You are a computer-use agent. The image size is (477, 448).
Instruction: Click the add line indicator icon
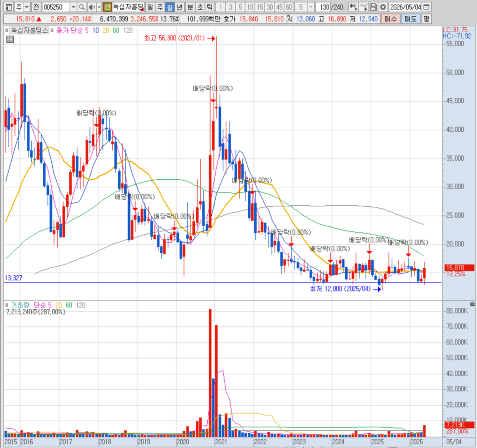tap(363, 7)
